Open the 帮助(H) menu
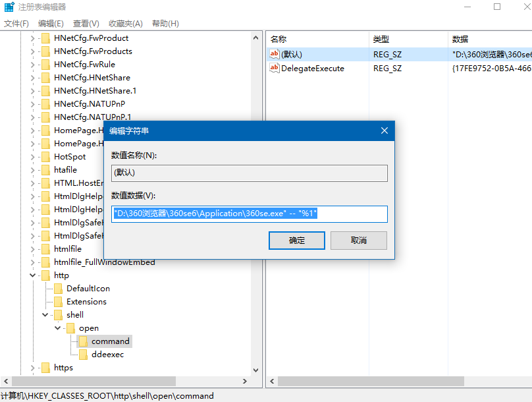The image size is (532, 402). tap(165, 24)
